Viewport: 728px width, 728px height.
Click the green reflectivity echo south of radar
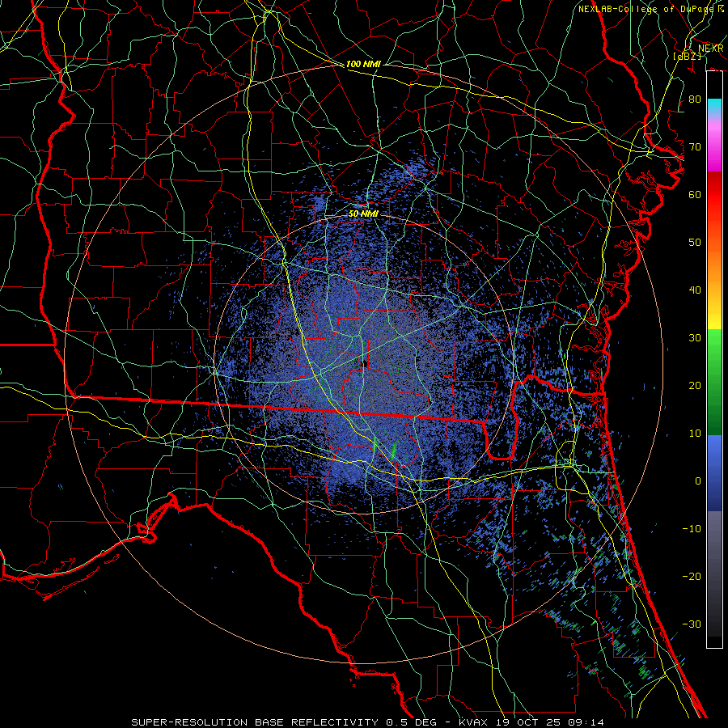point(394,450)
